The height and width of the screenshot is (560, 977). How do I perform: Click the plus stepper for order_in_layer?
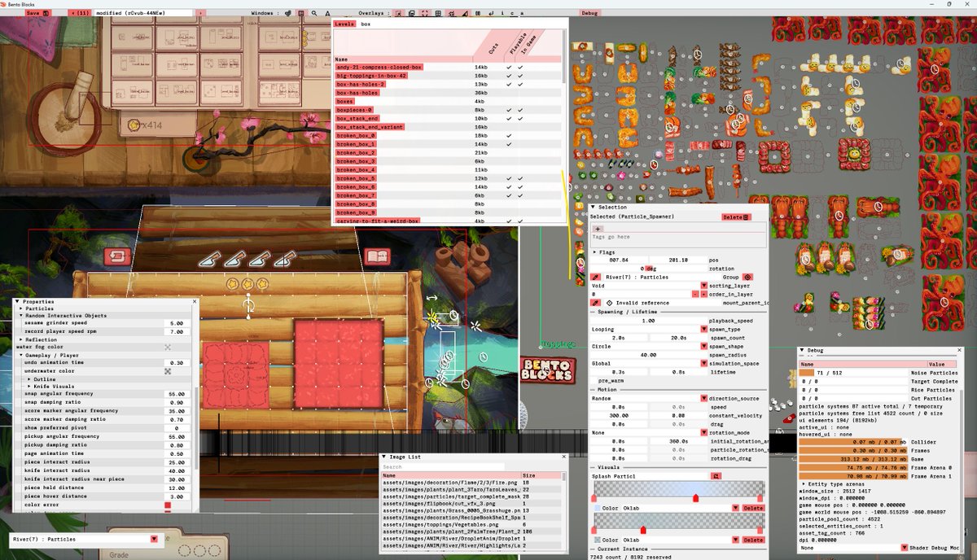pos(704,294)
